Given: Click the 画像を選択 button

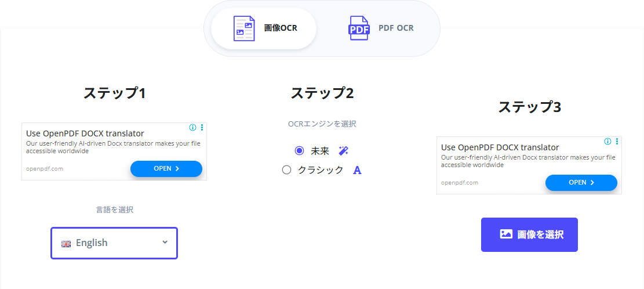Looking at the screenshot, I should click(529, 234).
